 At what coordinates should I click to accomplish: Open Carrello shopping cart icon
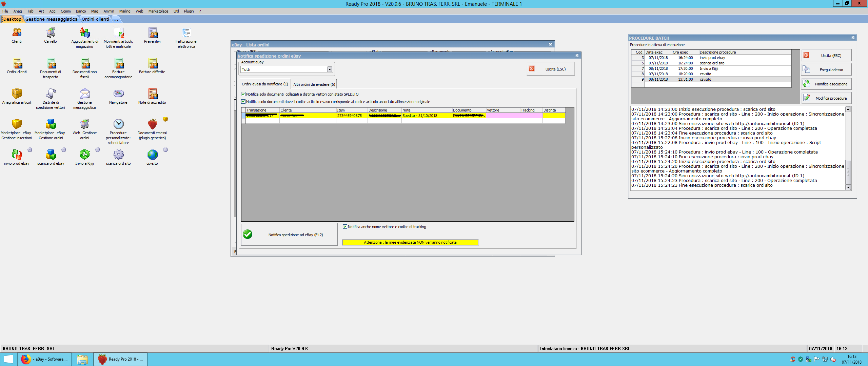51,33
